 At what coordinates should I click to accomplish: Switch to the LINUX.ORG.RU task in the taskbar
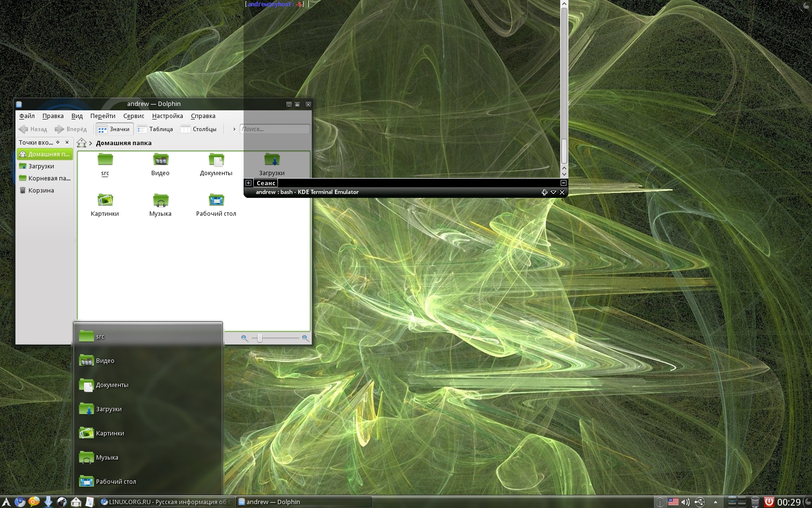pos(166,502)
